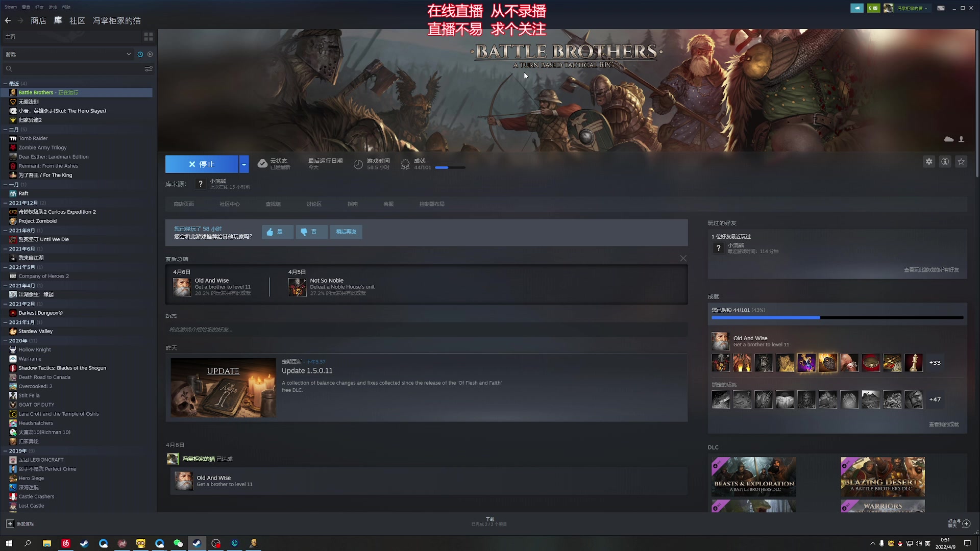The image size is (980, 551).
Task: Collapse the 2021年12月 category
Action: click(5, 203)
